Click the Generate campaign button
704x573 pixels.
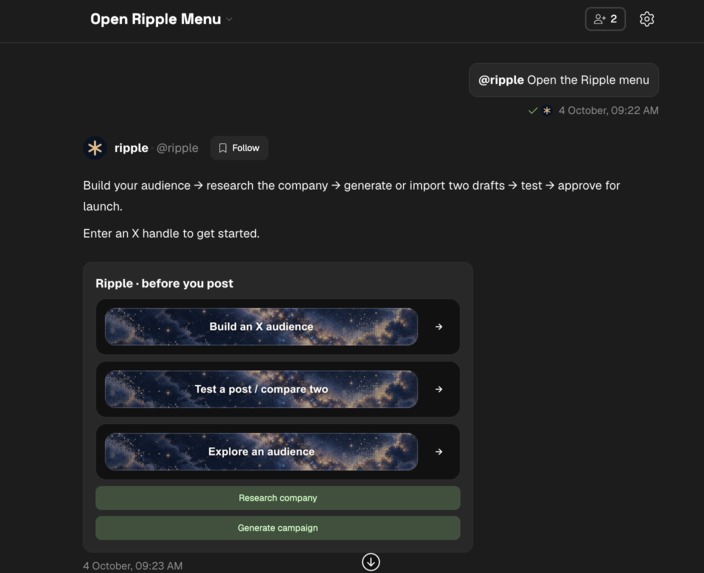278,528
